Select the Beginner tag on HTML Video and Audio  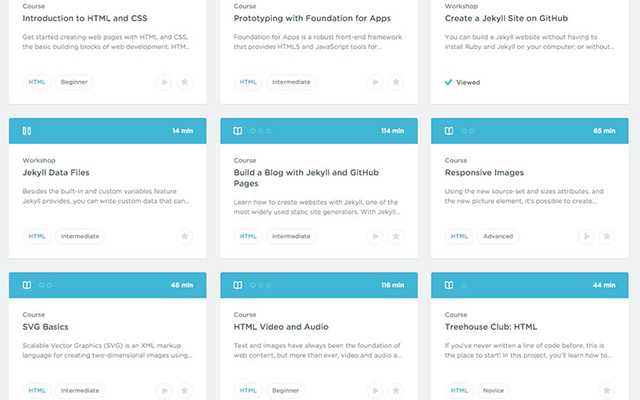(x=285, y=391)
